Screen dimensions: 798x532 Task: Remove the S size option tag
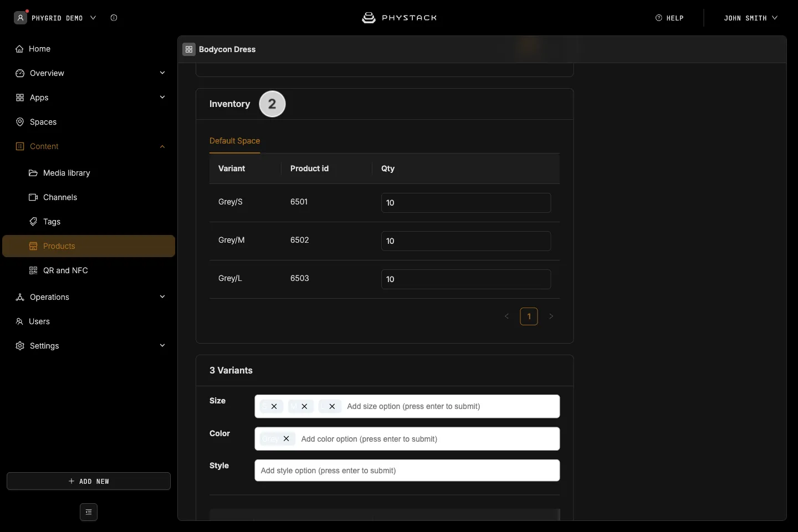(274, 406)
